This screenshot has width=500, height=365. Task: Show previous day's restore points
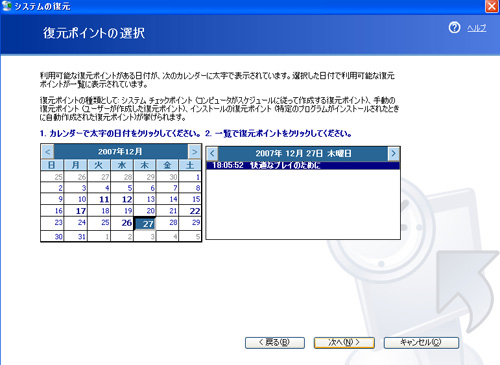pyautogui.click(x=212, y=154)
